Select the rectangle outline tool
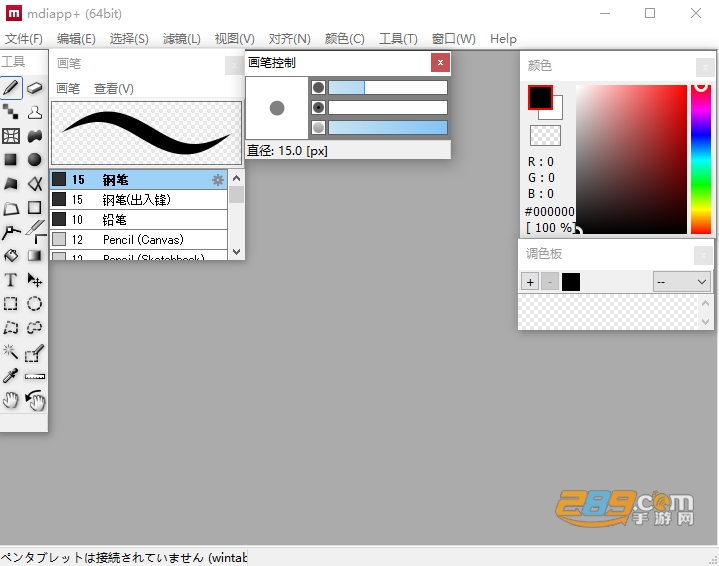The width and height of the screenshot is (719, 566). tap(35, 208)
